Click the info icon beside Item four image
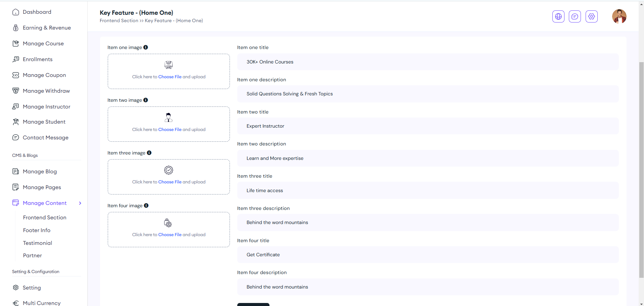644x306 pixels. click(146, 206)
